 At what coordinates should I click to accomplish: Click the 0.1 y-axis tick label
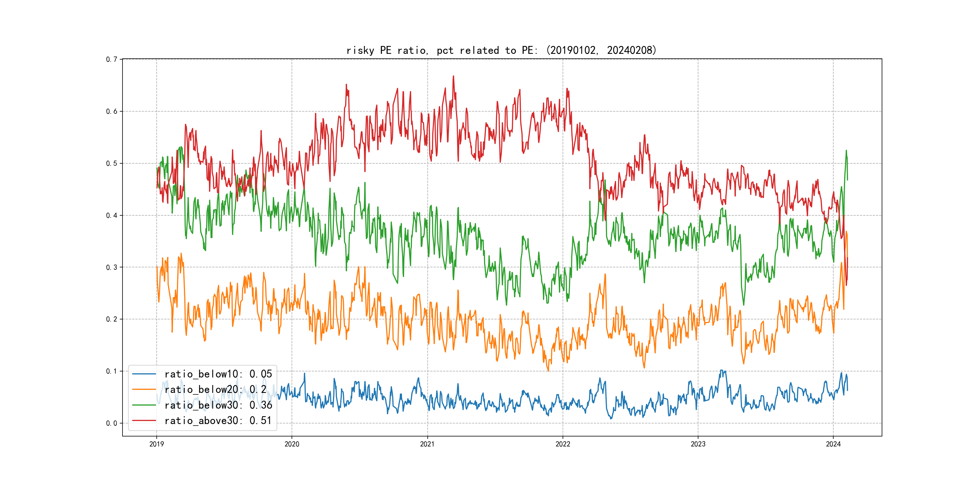point(112,371)
